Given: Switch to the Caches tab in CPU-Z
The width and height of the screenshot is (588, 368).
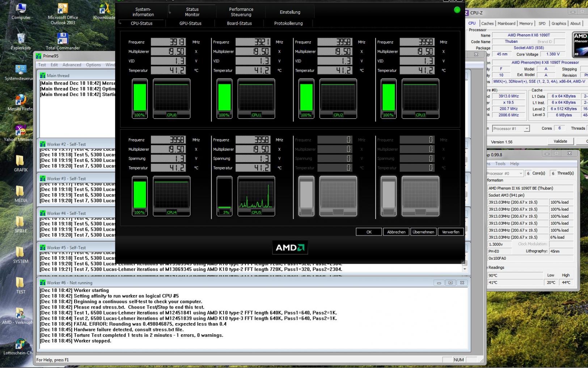Looking at the screenshot, I should tap(487, 24).
